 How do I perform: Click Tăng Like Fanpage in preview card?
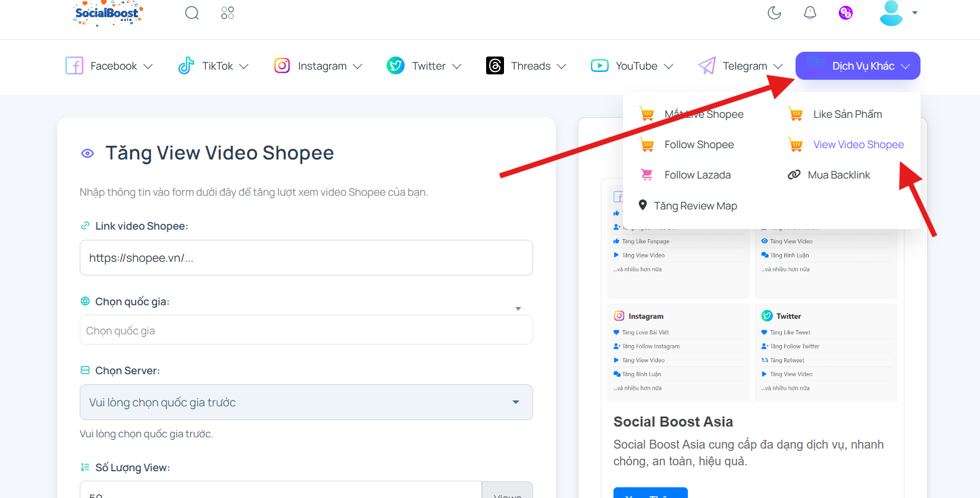pyautogui.click(x=646, y=242)
